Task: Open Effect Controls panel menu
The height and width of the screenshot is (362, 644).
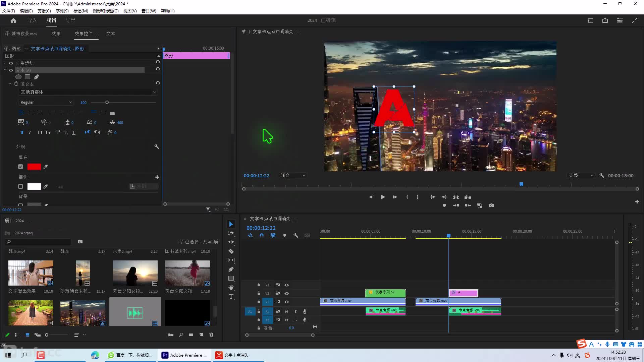Action: click(97, 34)
